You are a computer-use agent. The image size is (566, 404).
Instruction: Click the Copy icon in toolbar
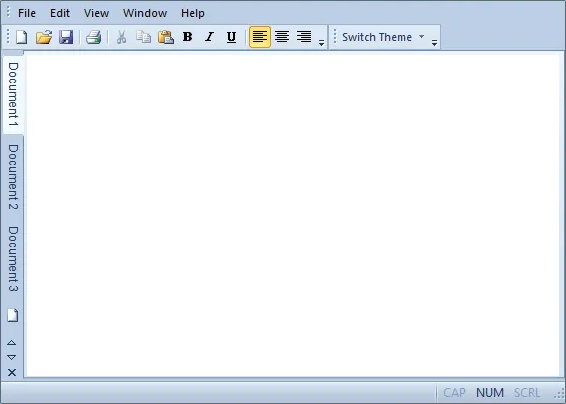144,37
